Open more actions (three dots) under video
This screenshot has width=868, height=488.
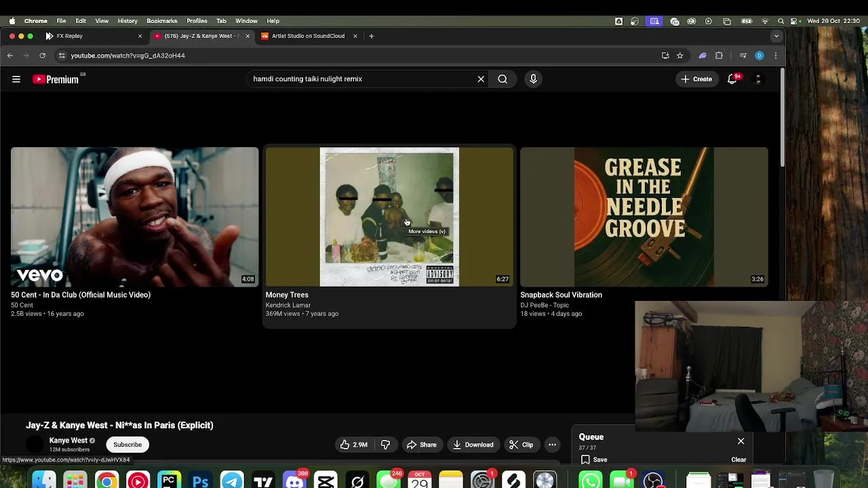click(552, 445)
